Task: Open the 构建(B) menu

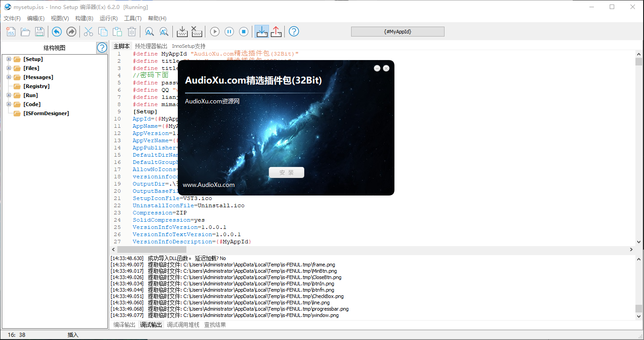Action: pos(84,19)
